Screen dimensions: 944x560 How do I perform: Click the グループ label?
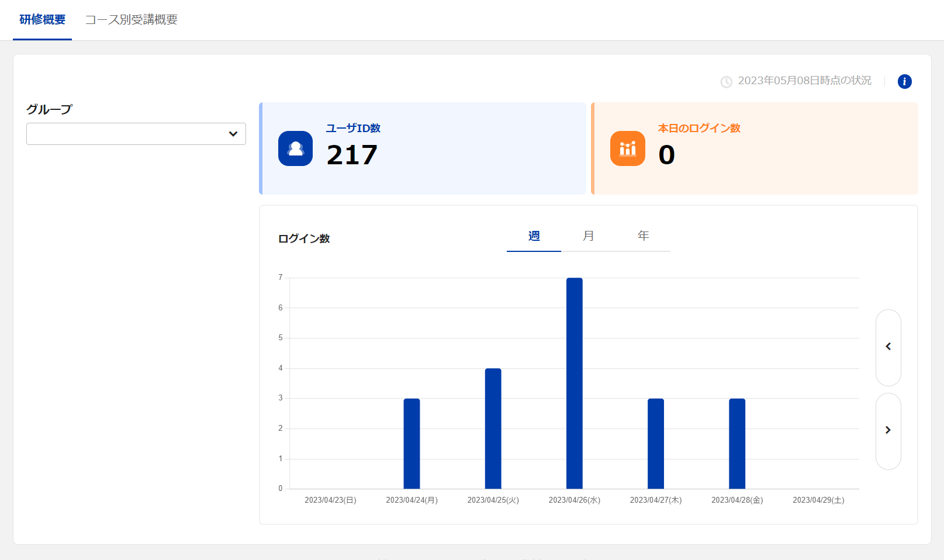click(49, 109)
